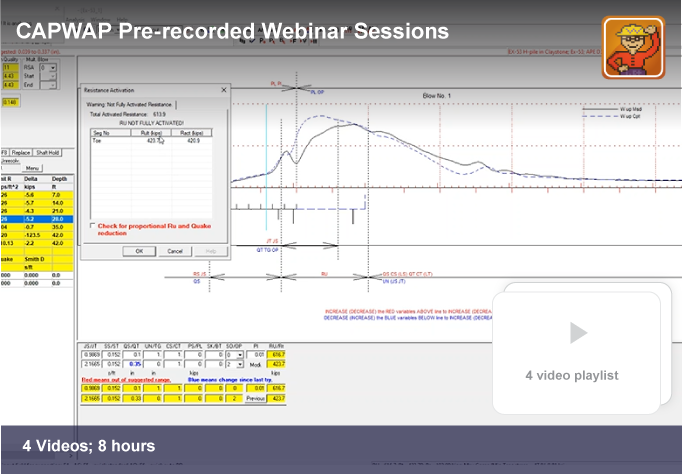Click the Total Activated Resistance value 613.9
Image resolution: width=688 pixels, height=475 pixels.
pos(159,114)
